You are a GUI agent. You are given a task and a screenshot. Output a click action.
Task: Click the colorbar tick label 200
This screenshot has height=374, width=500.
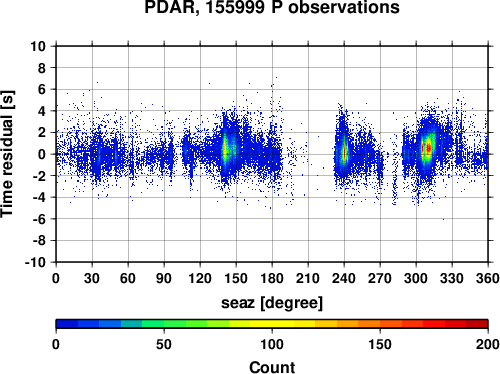point(488,344)
